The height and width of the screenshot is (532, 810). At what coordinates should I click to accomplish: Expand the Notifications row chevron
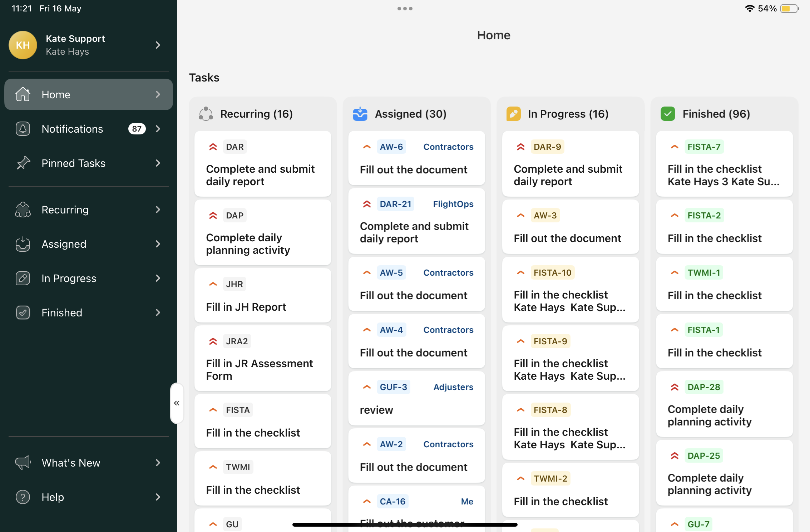(158, 129)
